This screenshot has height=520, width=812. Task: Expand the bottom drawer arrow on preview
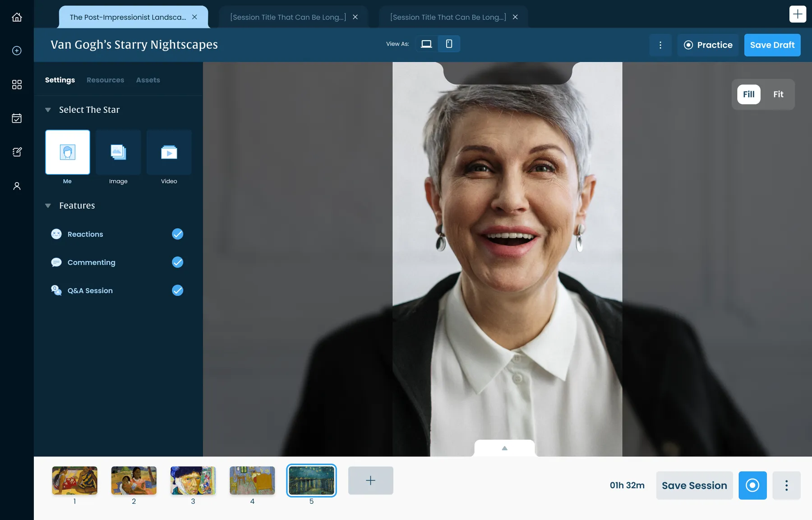pos(504,448)
